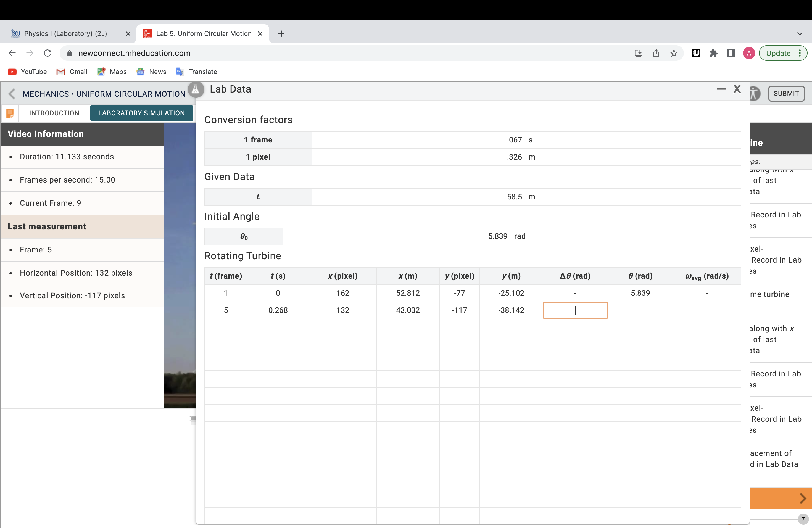This screenshot has width=812, height=528.
Task: Toggle the browser side panel icon
Action: tap(731, 53)
